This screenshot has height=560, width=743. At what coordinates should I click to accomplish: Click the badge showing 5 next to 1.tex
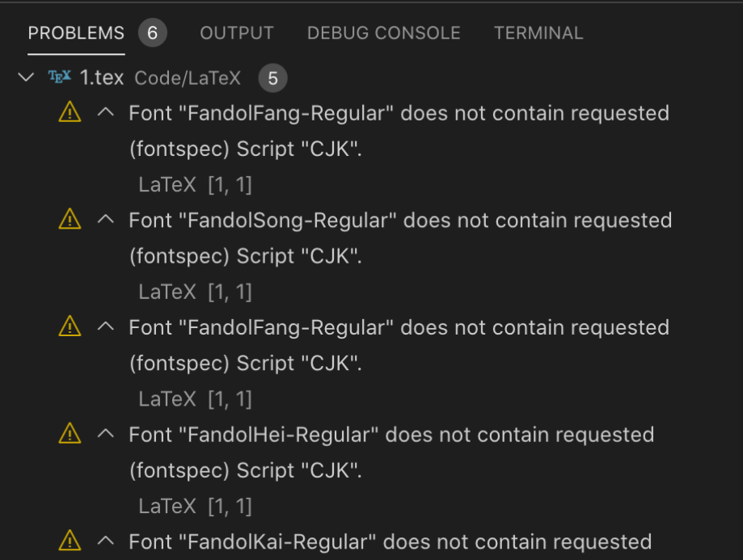[272, 78]
